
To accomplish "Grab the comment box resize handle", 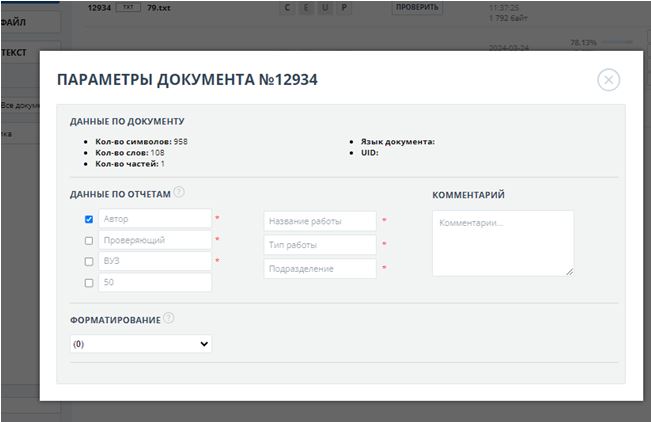I will 570,271.
